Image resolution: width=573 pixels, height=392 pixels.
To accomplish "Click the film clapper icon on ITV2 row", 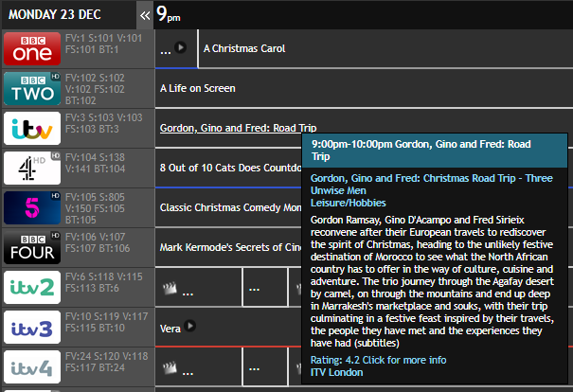I will click(170, 288).
